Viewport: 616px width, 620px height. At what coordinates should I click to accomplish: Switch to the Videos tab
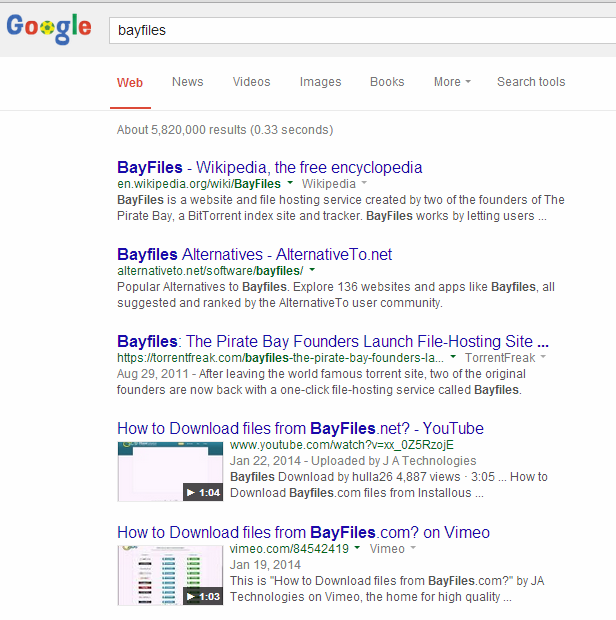(x=251, y=82)
